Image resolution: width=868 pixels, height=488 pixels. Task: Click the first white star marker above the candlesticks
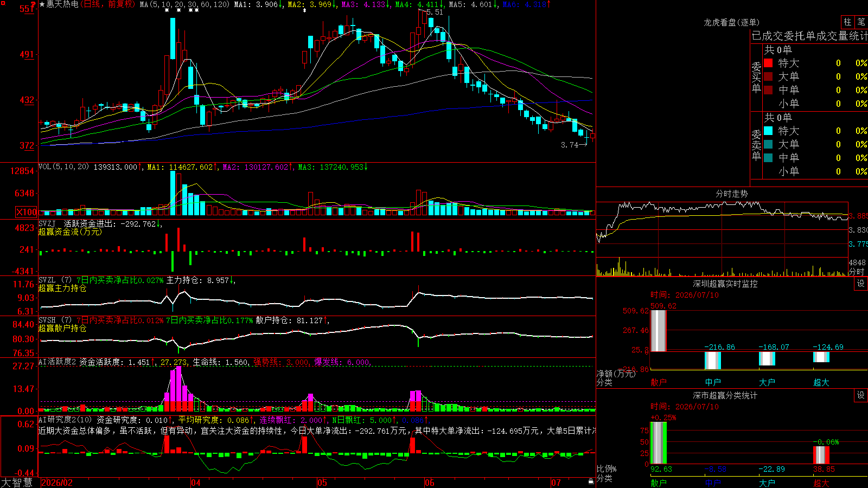coord(167,10)
